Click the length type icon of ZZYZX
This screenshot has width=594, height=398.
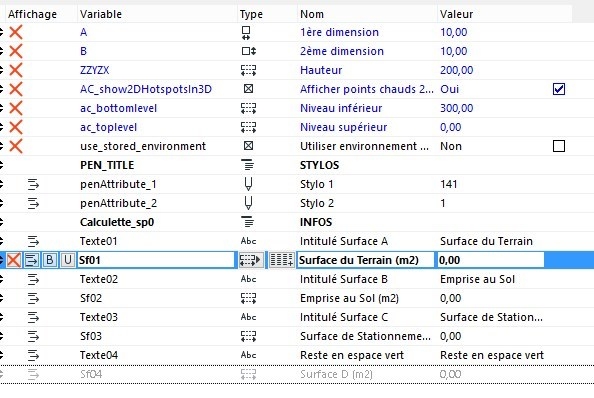pos(249,70)
